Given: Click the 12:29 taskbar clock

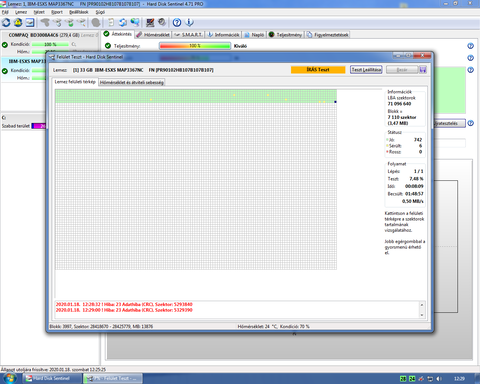Looking at the screenshot, I should [x=459, y=379].
